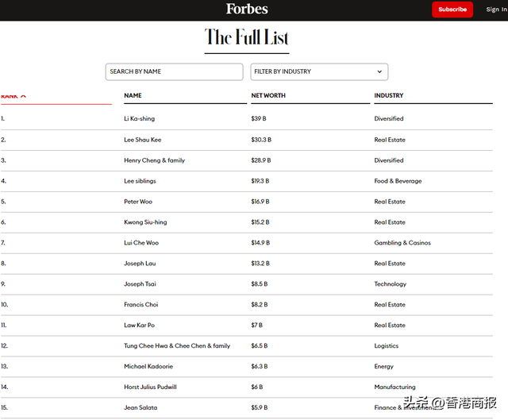
Task: Click Food & Beverage industry for Lee siblings
Action: click(x=398, y=181)
